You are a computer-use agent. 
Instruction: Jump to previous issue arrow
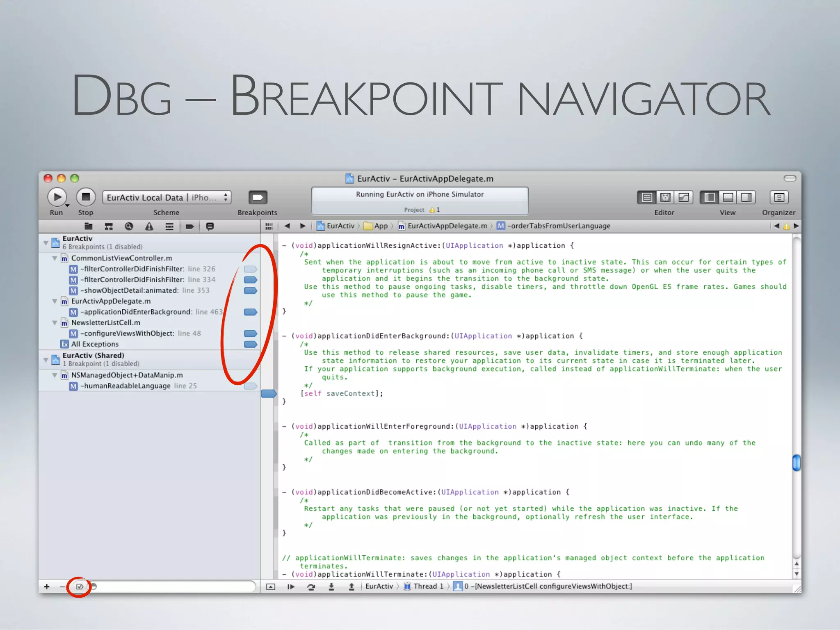[x=776, y=226]
